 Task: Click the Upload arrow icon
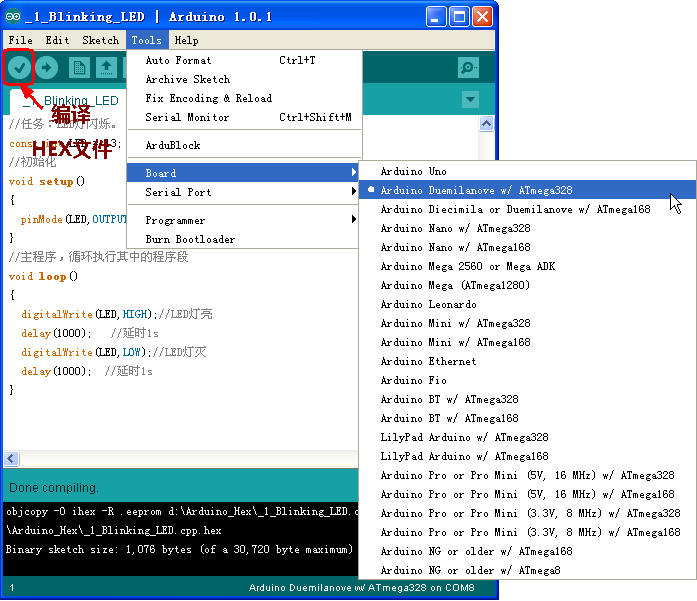coord(47,68)
